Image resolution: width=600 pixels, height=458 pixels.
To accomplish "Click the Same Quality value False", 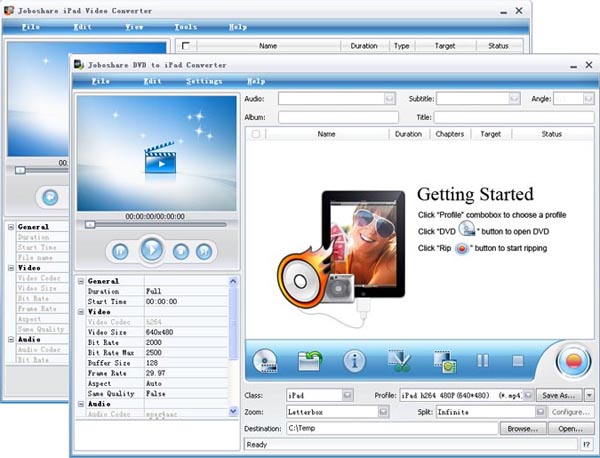I will pos(155,394).
